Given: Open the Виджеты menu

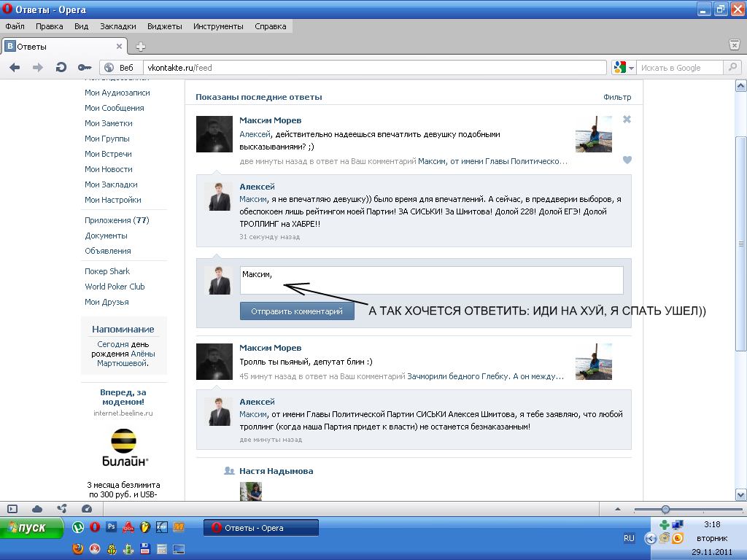Looking at the screenshot, I should pyautogui.click(x=164, y=26).
